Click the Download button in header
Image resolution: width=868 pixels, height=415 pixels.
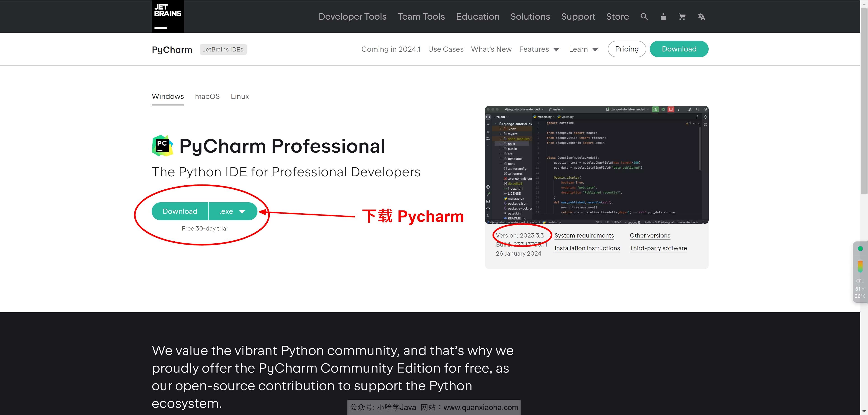click(679, 49)
